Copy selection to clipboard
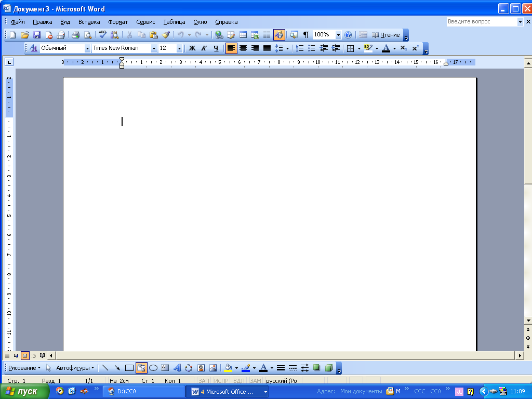Viewport: 532px width, 399px height. point(141,35)
